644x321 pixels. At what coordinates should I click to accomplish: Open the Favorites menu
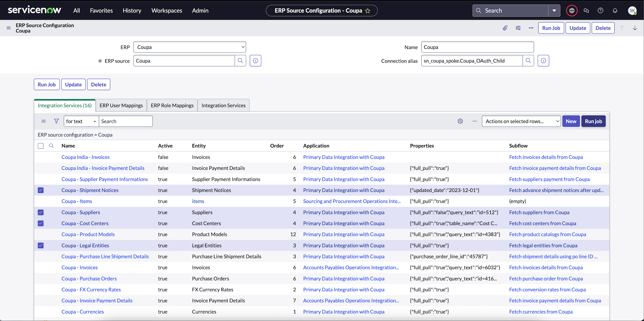point(101,10)
